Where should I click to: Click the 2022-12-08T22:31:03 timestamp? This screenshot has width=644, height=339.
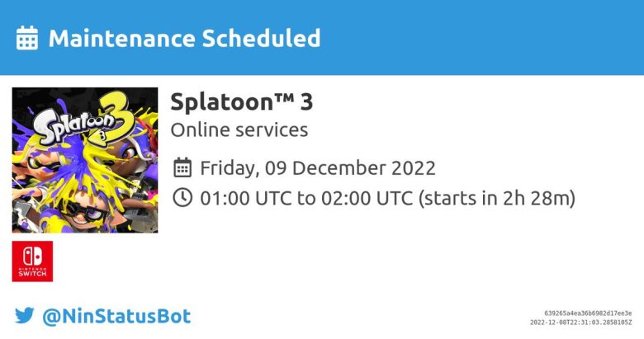coord(578,323)
